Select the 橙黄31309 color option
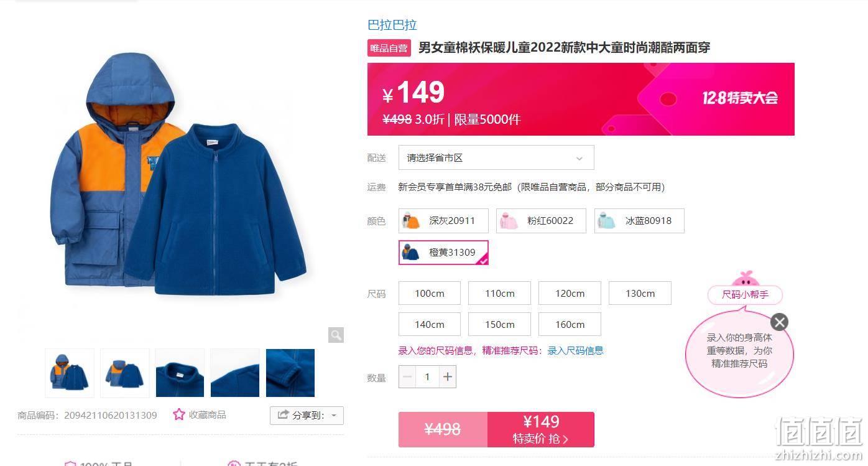This screenshot has width=868, height=466. pyautogui.click(x=443, y=253)
